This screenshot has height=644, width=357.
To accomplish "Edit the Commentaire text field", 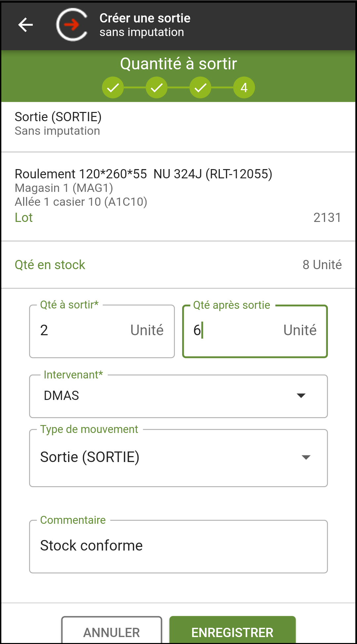I will point(178,547).
